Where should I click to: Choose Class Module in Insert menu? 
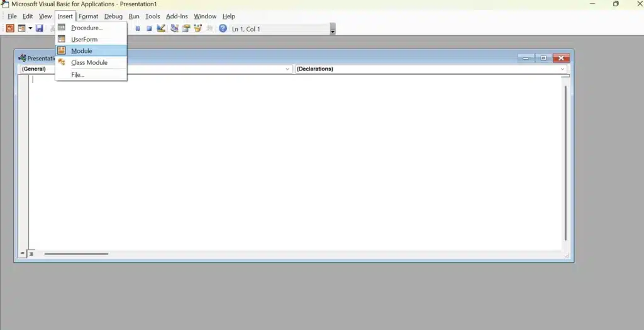(x=89, y=62)
